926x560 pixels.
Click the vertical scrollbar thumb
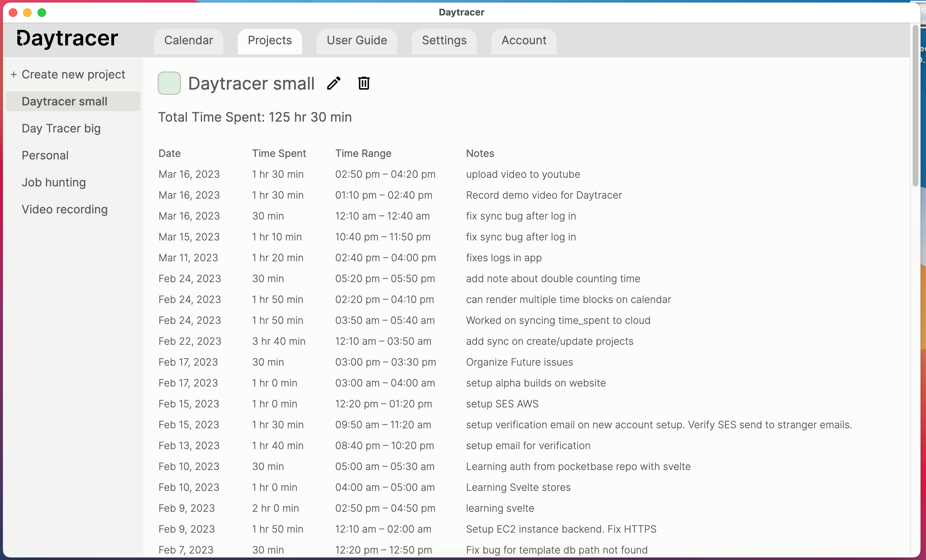915,105
